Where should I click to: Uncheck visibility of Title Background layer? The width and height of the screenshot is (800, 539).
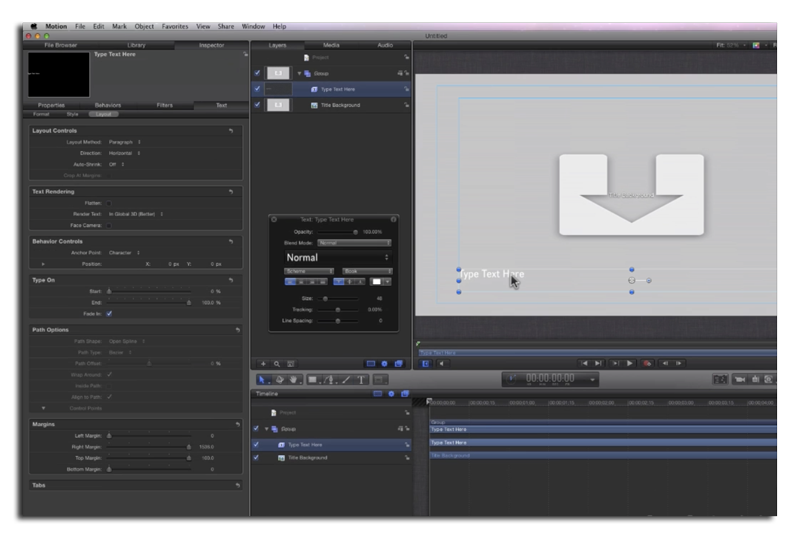pos(257,104)
